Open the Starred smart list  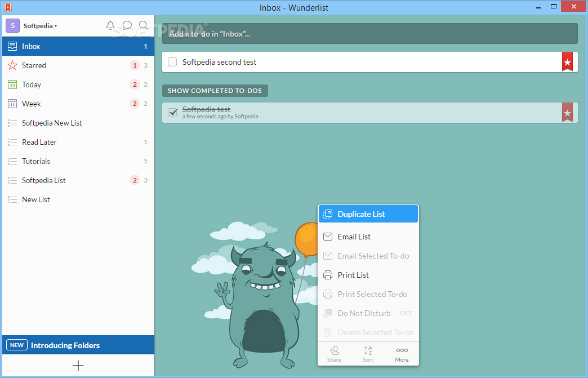(78, 65)
